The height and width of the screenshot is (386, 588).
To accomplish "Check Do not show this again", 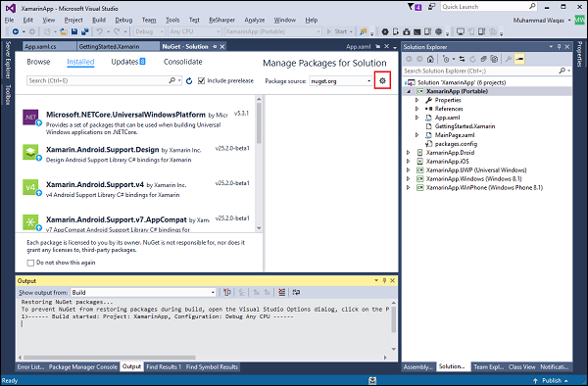I will click(30, 263).
